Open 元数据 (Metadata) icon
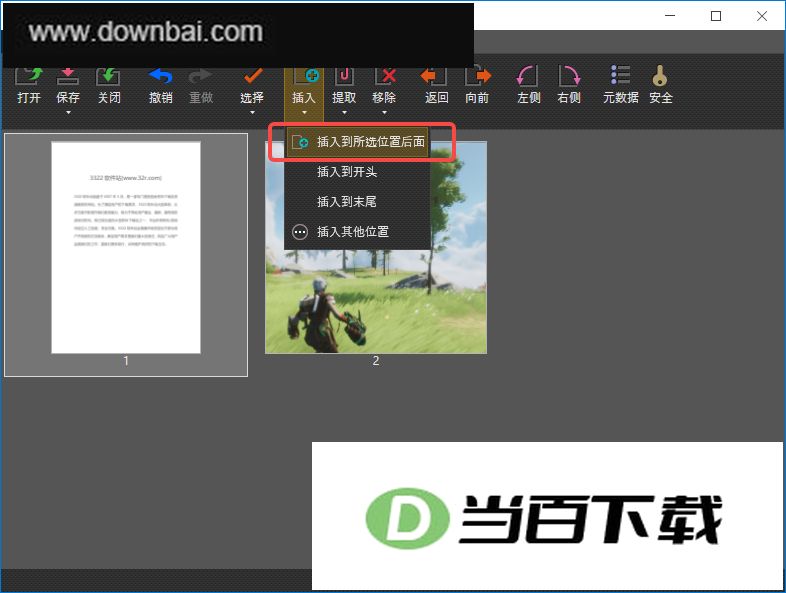The image size is (786, 593). (620, 75)
